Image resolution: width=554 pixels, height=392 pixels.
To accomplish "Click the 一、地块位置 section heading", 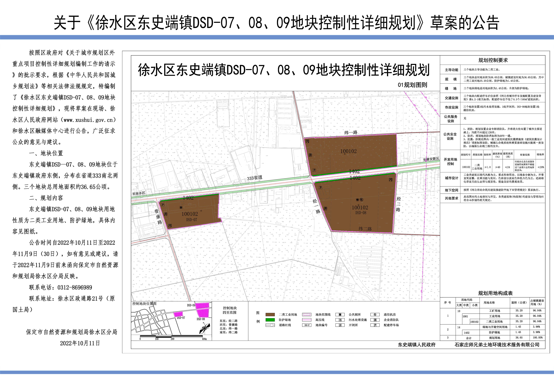I will [x=46, y=153].
